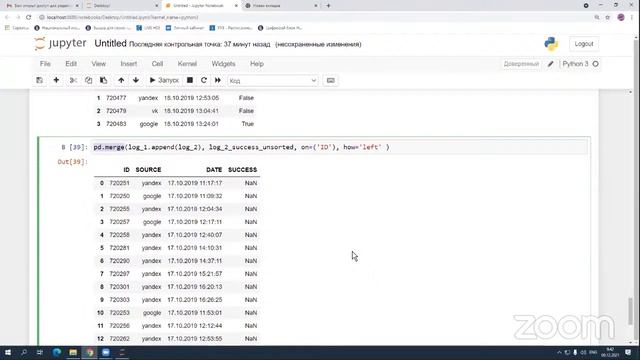Open the Windows Start menu

8,353
